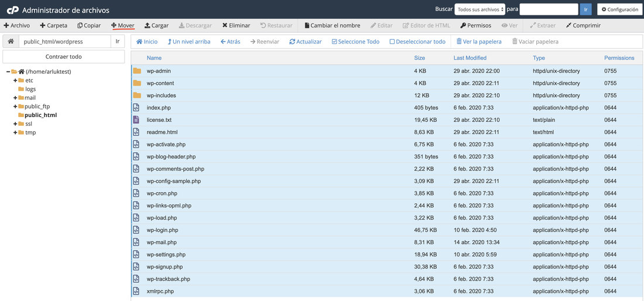644x301 pixels.
Task: Click the wp-includes folder icon
Action: [137, 95]
